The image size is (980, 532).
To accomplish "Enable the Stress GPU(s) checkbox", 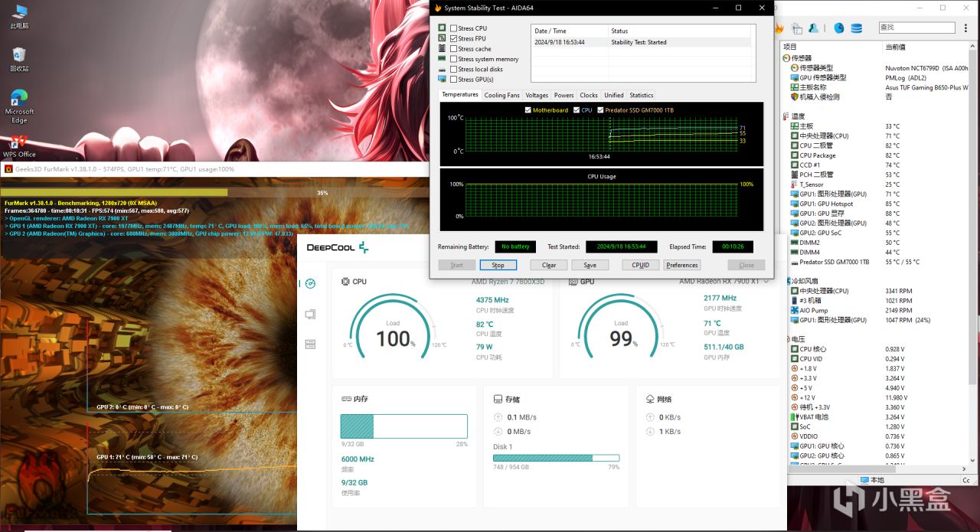I will [x=453, y=79].
